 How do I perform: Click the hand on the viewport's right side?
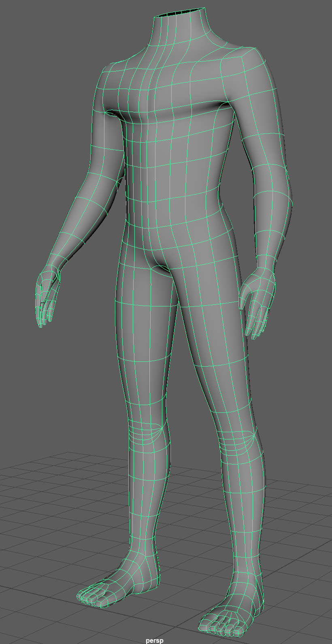258,301
